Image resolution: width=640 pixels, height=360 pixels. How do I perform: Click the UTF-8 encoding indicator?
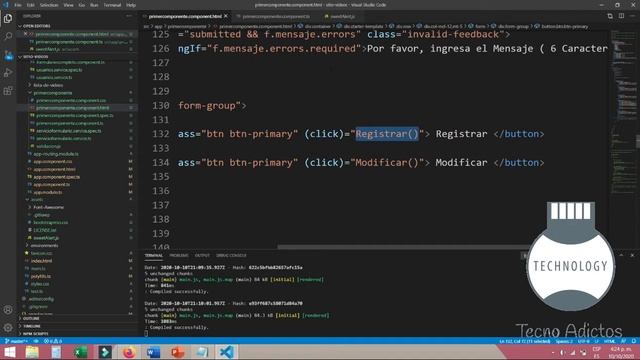point(584,341)
